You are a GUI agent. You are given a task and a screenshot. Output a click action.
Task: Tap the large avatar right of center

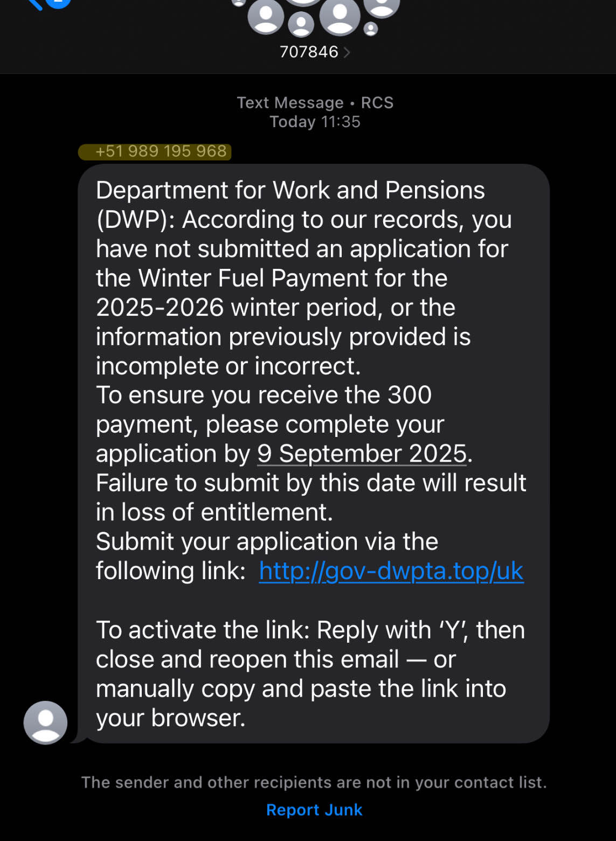[x=340, y=15]
